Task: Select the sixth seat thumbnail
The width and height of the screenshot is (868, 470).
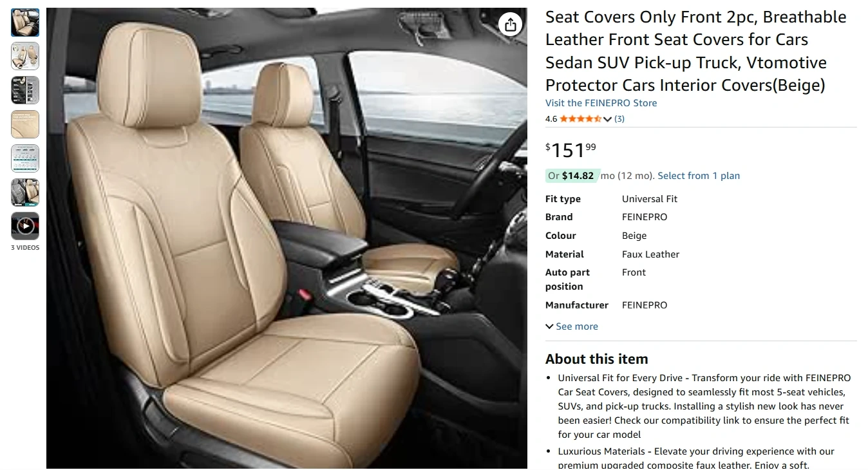Action: click(25, 192)
